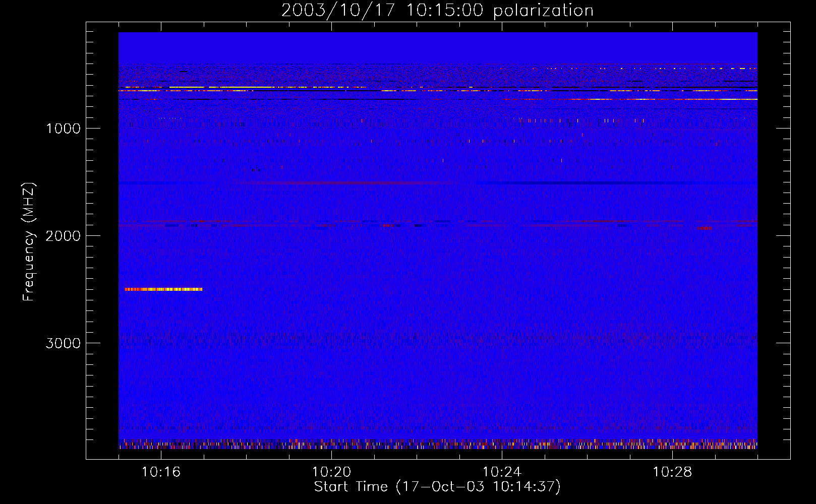Click the 10:28 time tick label

click(672, 472)
